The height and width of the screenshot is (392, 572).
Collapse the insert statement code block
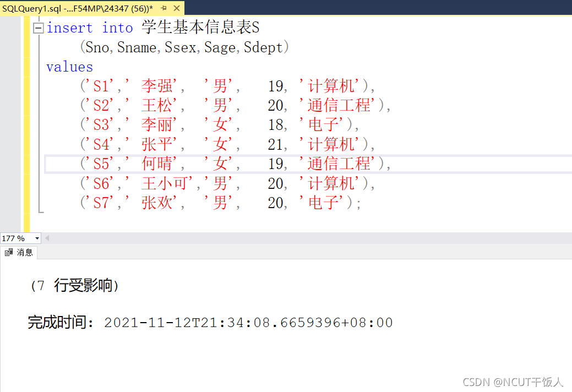tap(39, 28)
